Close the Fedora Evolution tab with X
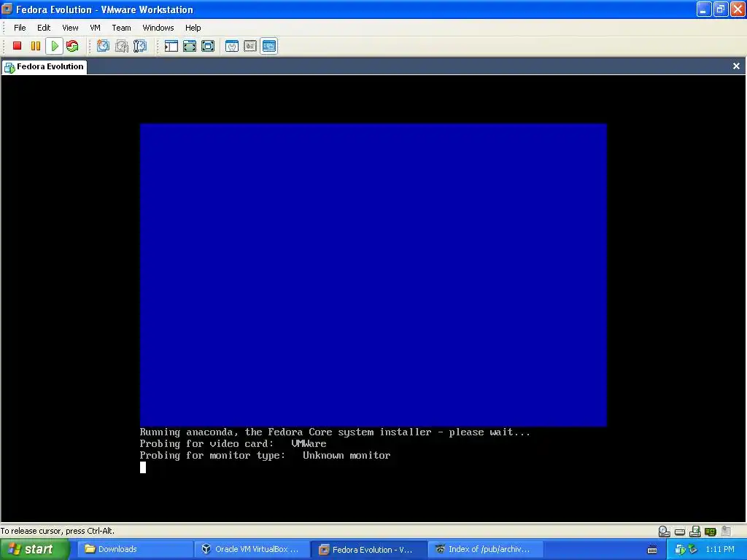 tap(736, 66)
